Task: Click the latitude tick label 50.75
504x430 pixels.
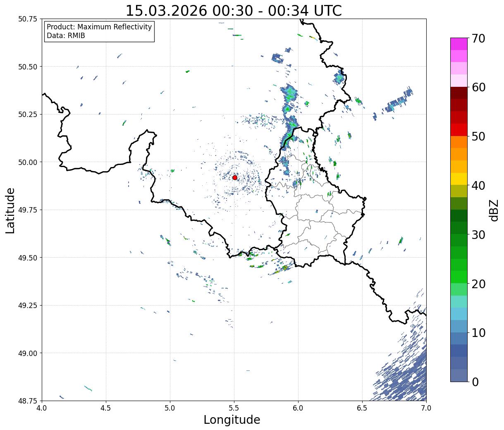Action: click(27, 19)
